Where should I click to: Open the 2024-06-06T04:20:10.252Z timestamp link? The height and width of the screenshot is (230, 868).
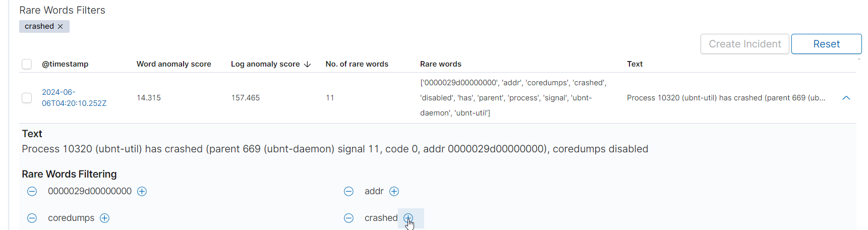coord(74,98)
